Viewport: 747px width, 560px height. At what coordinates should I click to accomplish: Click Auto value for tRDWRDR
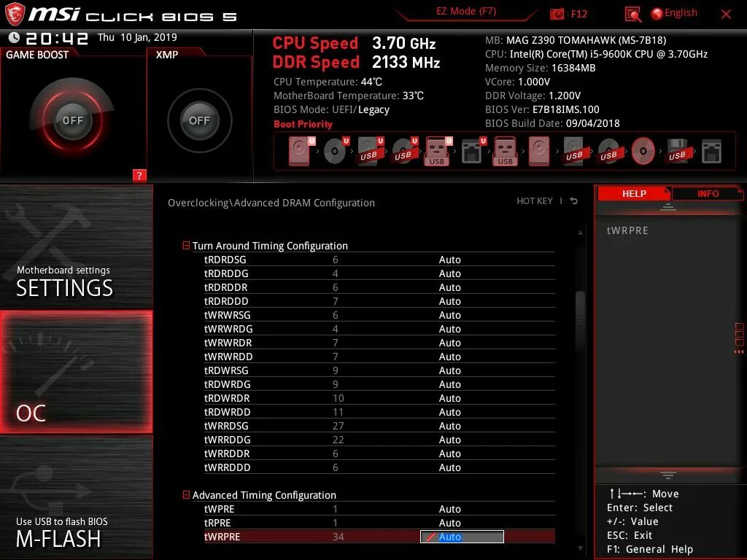tap(449, 398)
